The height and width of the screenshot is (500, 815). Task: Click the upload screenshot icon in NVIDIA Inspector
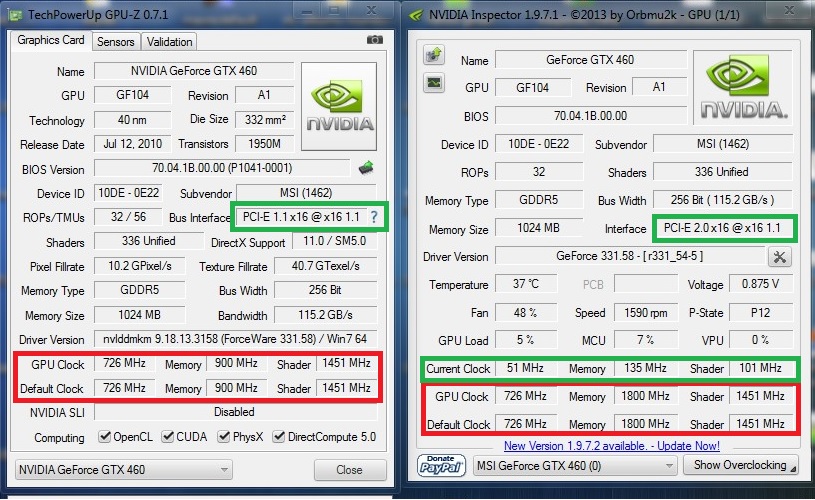point(434,55)
